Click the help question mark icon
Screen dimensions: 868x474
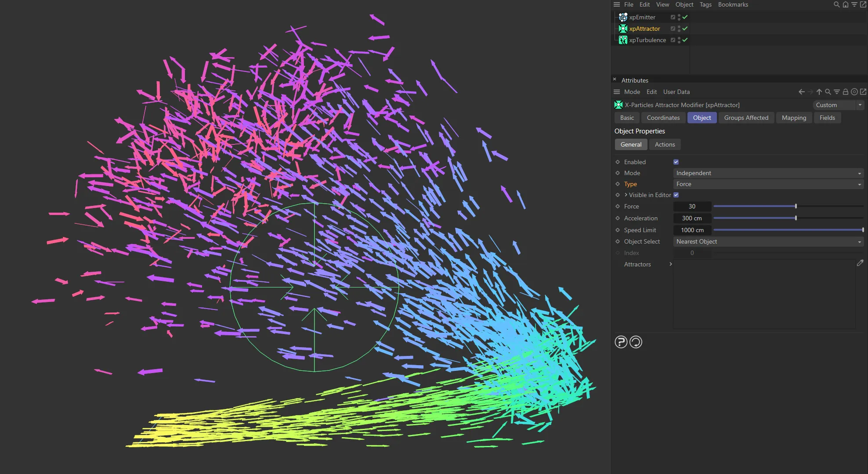click(x=621, y=342)
